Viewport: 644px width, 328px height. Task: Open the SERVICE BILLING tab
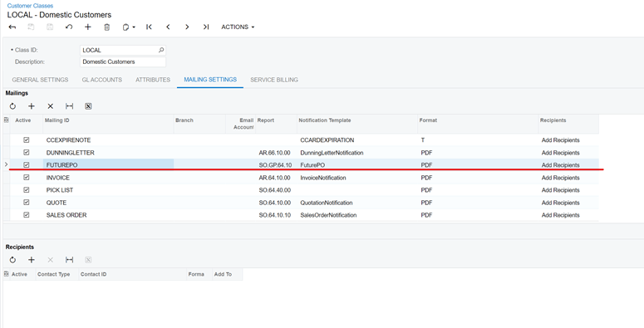point(274,80)
